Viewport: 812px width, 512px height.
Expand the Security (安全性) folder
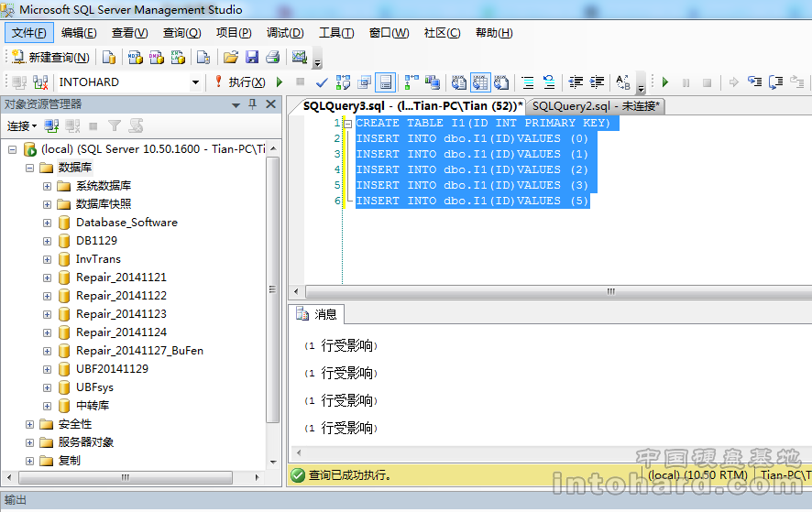click(x=30, y=424)
